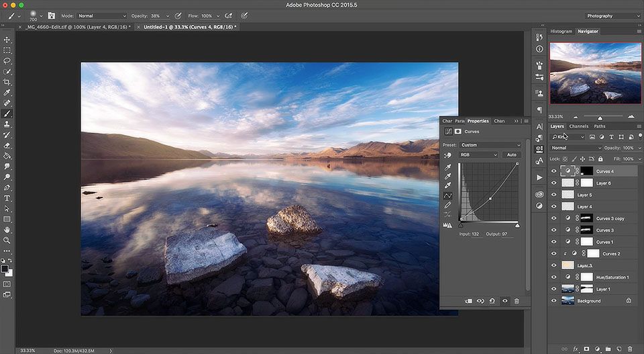Viewport: 644px width, 354px height.
Task: Hide the Background layer
Action: tap(554, 301)
